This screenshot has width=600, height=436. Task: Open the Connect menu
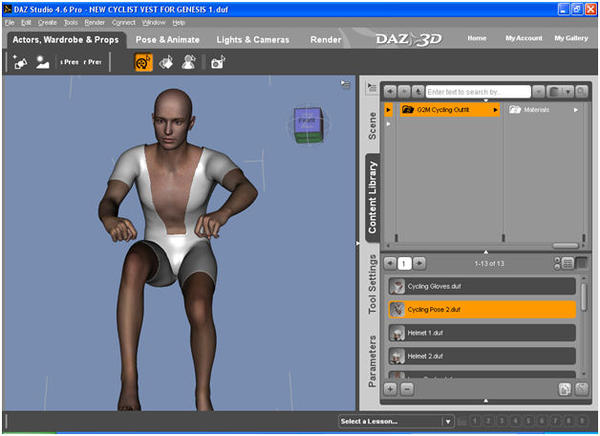[x=124, y=23]
